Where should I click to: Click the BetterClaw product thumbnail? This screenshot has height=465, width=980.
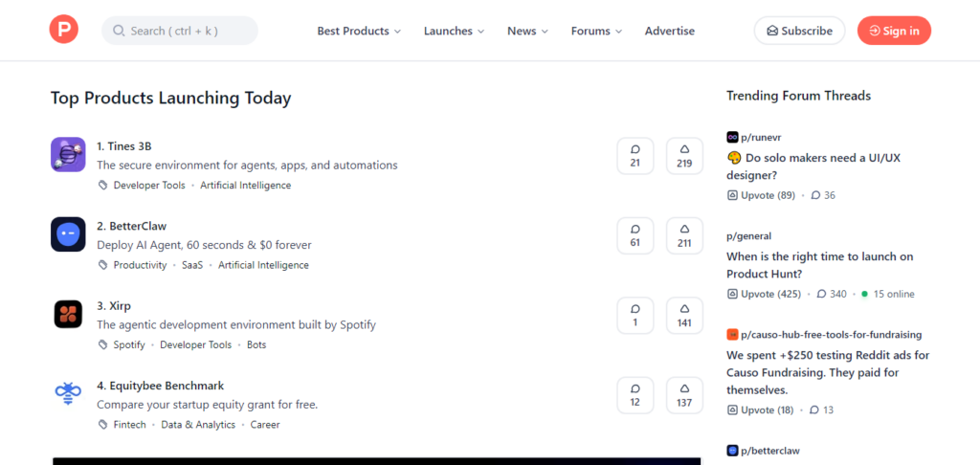pos(68,234)
